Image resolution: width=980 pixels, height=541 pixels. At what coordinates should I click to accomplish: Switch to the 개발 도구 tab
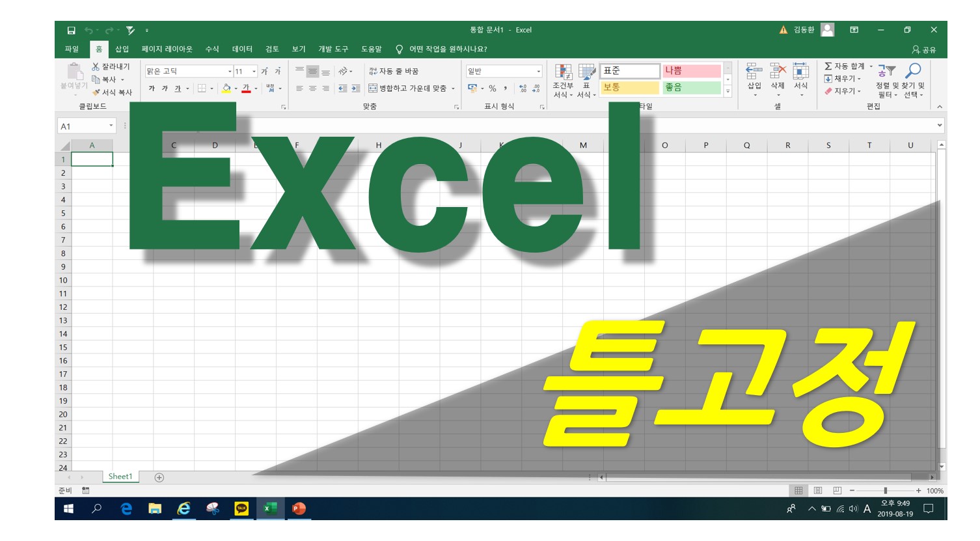click(333, 49)
